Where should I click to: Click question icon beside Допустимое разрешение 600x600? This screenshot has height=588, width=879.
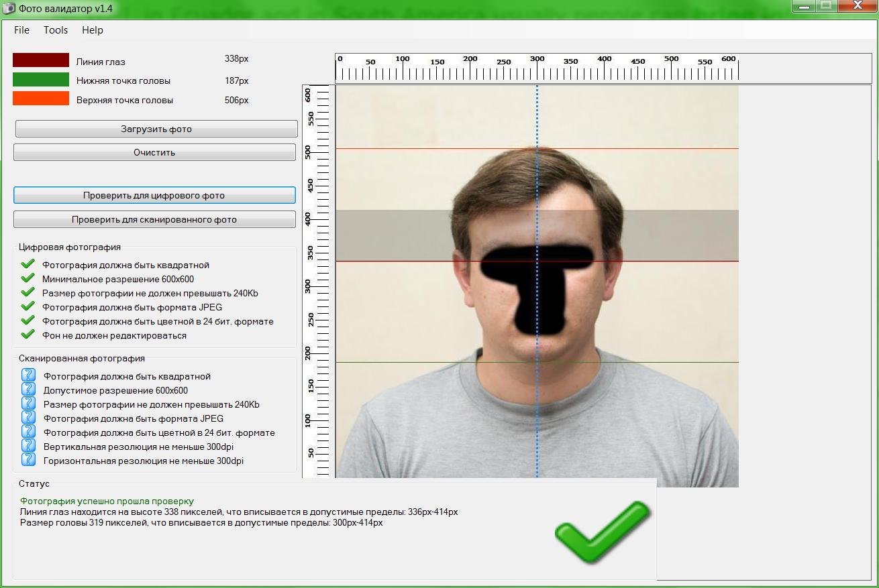tap(28, 389)
